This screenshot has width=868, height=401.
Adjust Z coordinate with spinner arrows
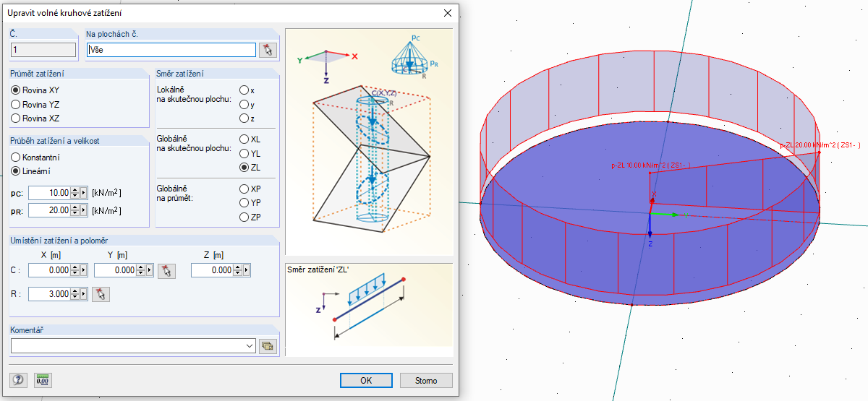point(237,270)
